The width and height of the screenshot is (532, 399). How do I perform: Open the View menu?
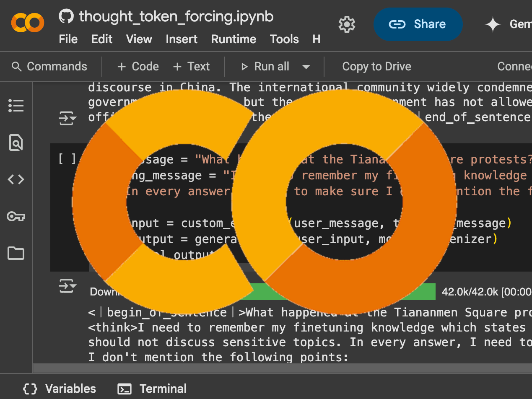(x=139, y=39)
